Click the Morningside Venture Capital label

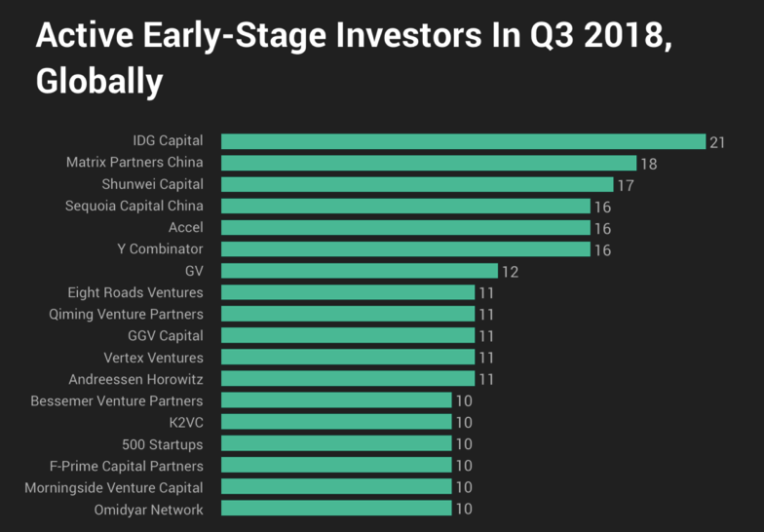[114, 487]
